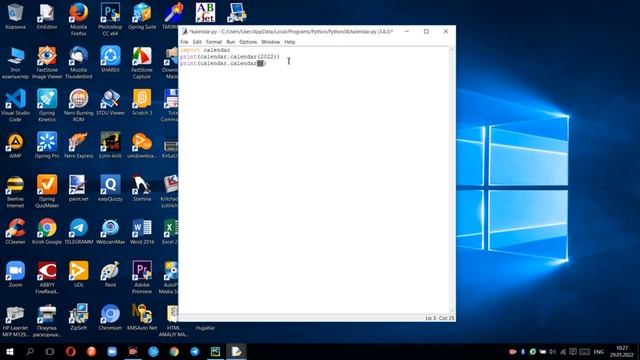Select the Visual Studio Code icon

[x=16, y=105]
